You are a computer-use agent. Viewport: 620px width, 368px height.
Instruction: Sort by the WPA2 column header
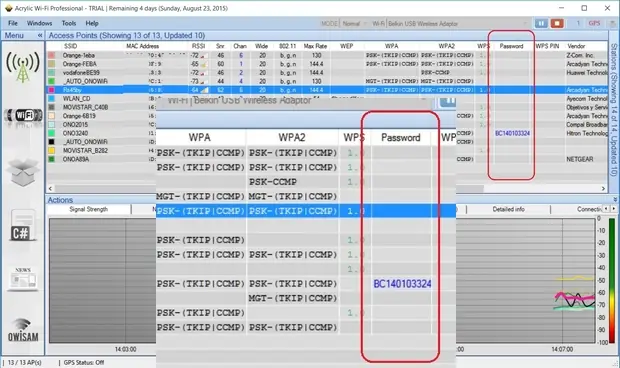click(446, 46)
